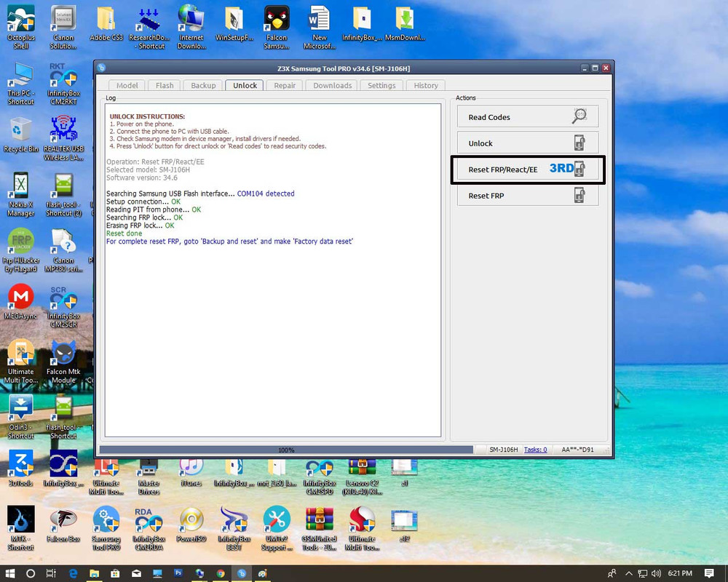Click the SM-J106H status bar entry

pyautogui.click(x=503, y=450)
